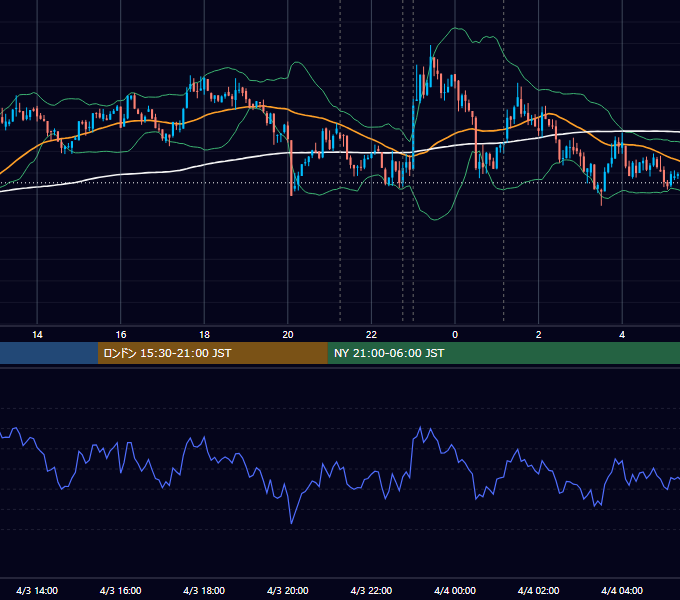This screenshot has height=600, width=680.
Task: Click the upper time axis label 2
Action: [x=539, y=335]
